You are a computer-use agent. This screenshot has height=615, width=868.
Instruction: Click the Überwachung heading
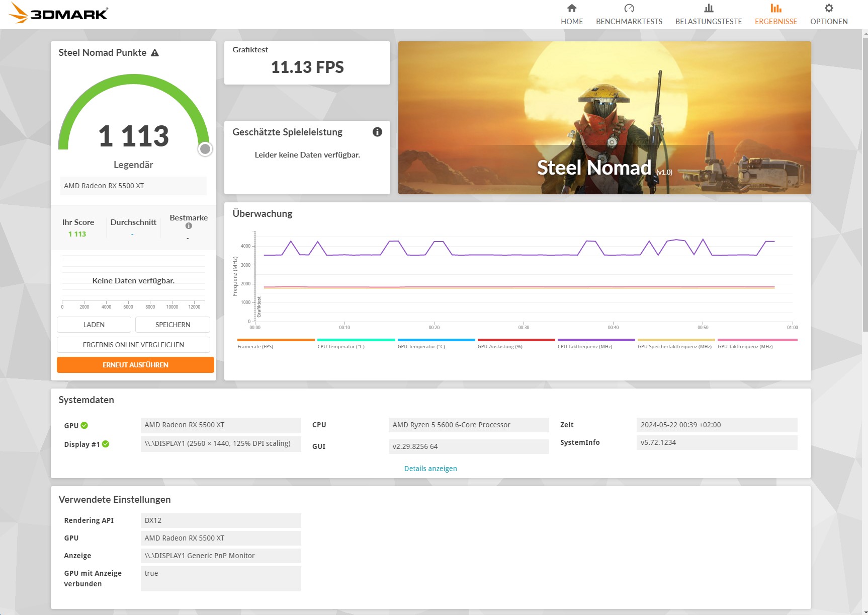262,213
